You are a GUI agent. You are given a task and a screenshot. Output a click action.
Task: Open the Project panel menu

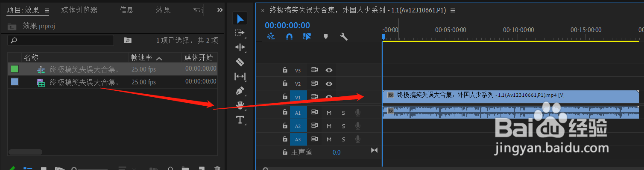tap(47, 10)
